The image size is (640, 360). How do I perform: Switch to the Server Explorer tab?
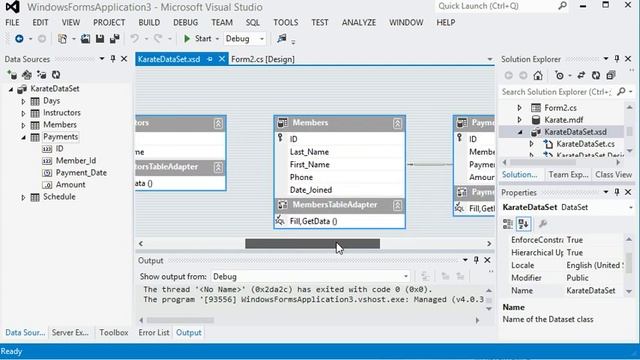(70, 333)
